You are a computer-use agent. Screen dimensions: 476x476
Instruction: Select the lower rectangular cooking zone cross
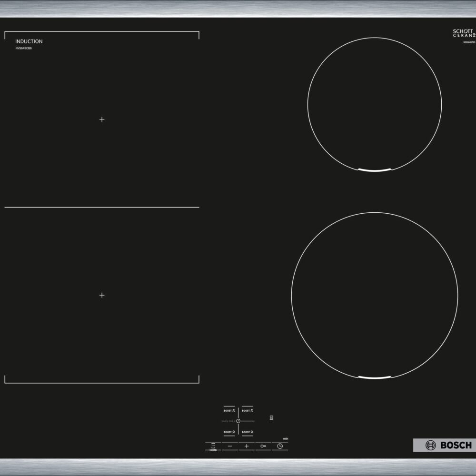pos(102,295)
